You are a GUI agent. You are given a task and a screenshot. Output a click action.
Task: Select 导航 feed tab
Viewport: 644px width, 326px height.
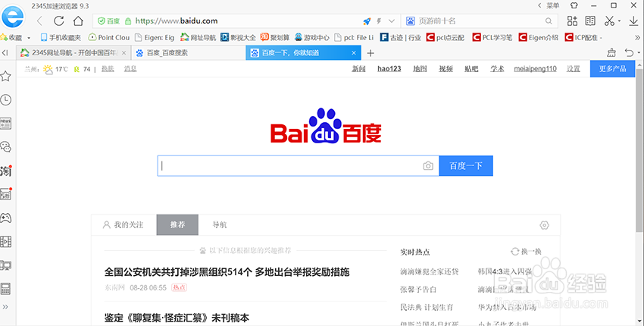(219, 225)
